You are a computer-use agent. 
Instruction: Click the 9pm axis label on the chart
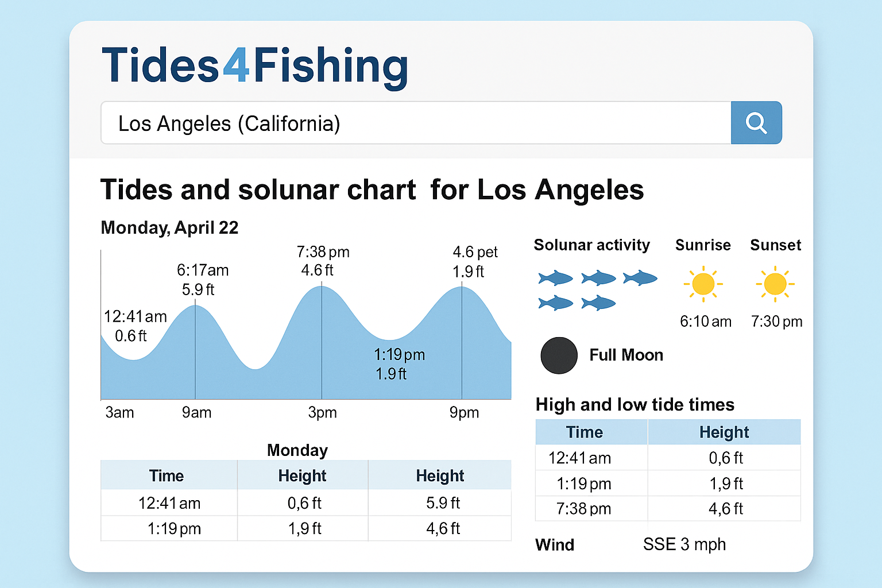[x=465, y=412]
